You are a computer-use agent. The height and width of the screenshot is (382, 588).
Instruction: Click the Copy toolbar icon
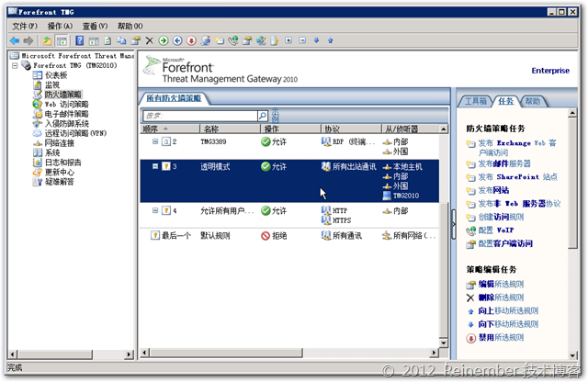coord(121,40)
